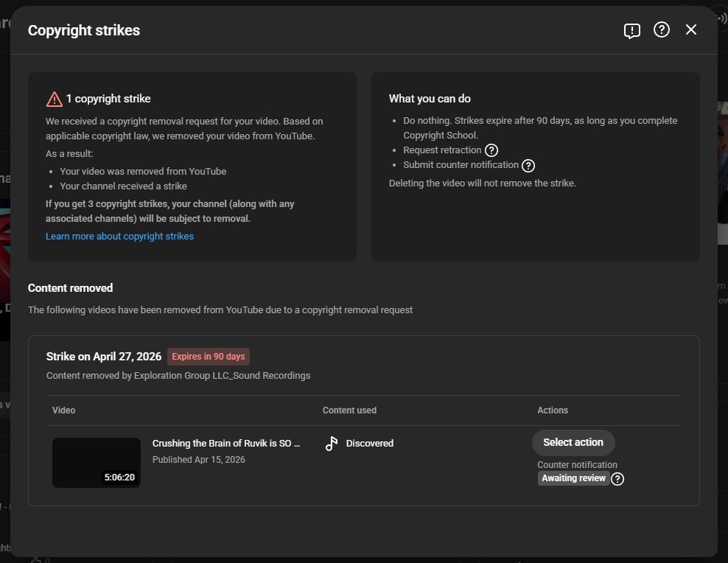Image resolution: width=728 pixels, height=563 pixels.
Task: Click Content removed by Exploration Group LLC text
Action: [x=178, y=376]
